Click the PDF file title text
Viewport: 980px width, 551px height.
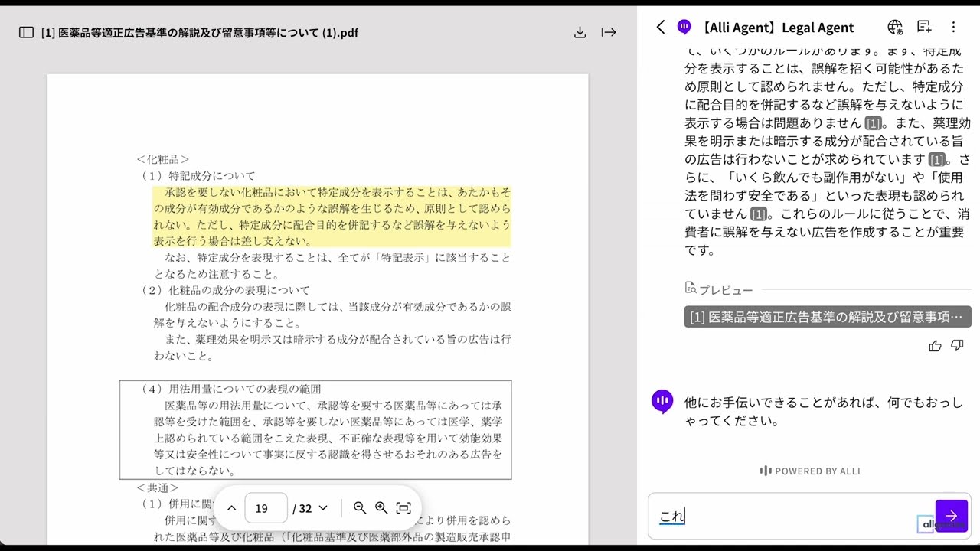[x=200, y=33]
